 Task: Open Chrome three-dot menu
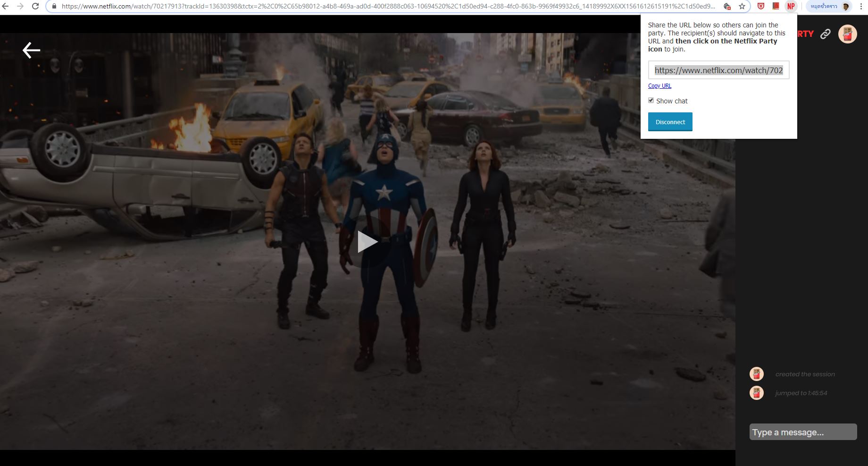click(861, 7)
